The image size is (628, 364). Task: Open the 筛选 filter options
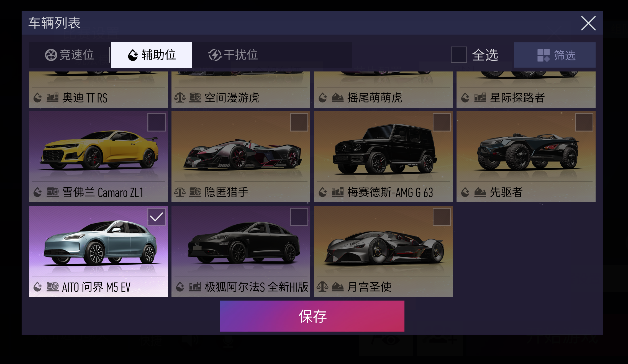coord(555,55)
